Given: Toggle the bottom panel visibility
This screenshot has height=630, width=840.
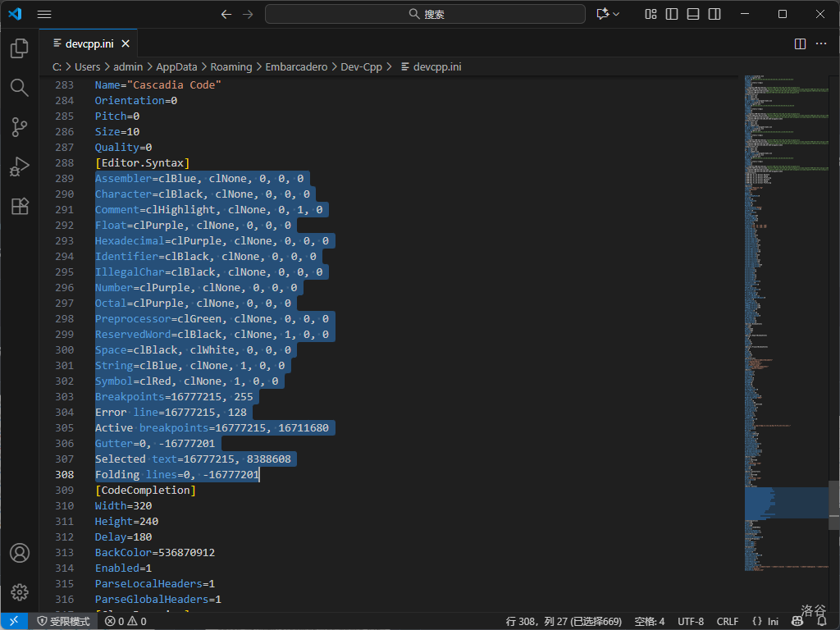Looking at the screenshot, I should [x=693, y=14].
